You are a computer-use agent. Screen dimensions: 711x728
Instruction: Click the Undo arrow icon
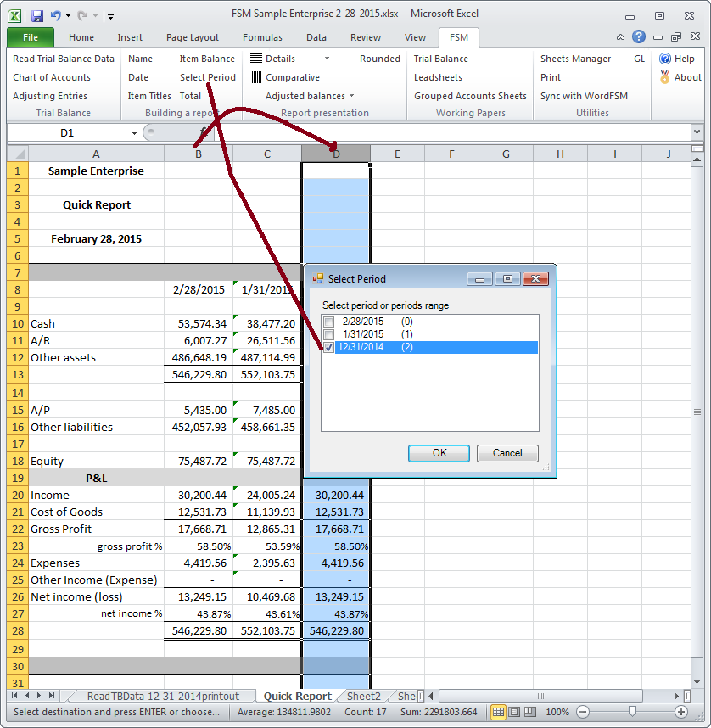pos(56,15)
